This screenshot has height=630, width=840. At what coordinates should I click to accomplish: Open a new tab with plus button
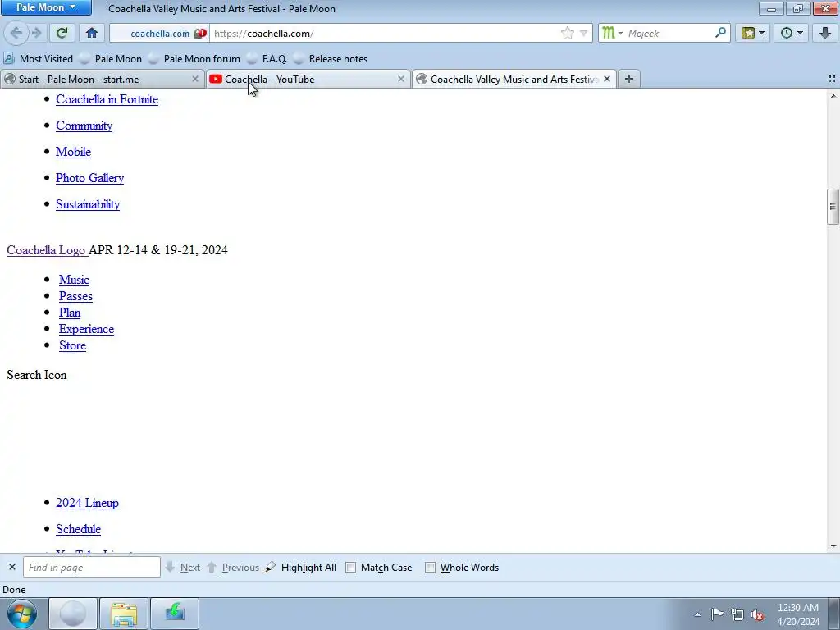point(629,80)
